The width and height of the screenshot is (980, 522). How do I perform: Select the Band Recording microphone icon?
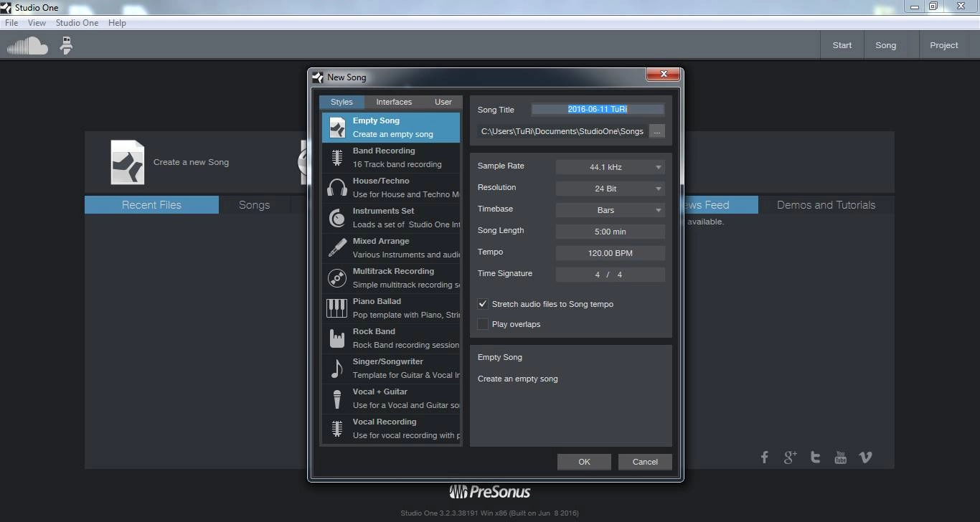[x=337, y=158]
